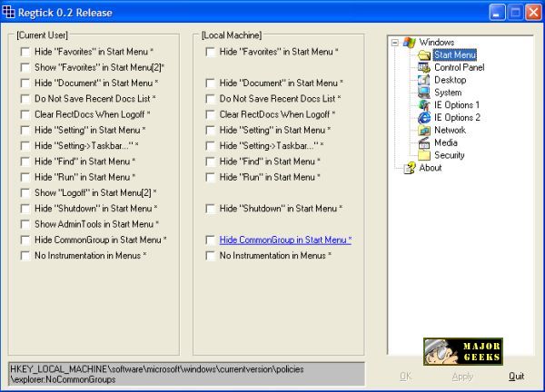Click the Quit button

(x=517, y=377)
